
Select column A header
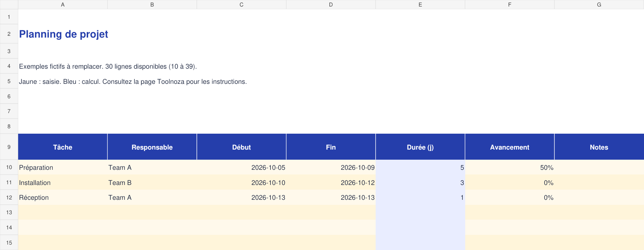tap(63, 5)
